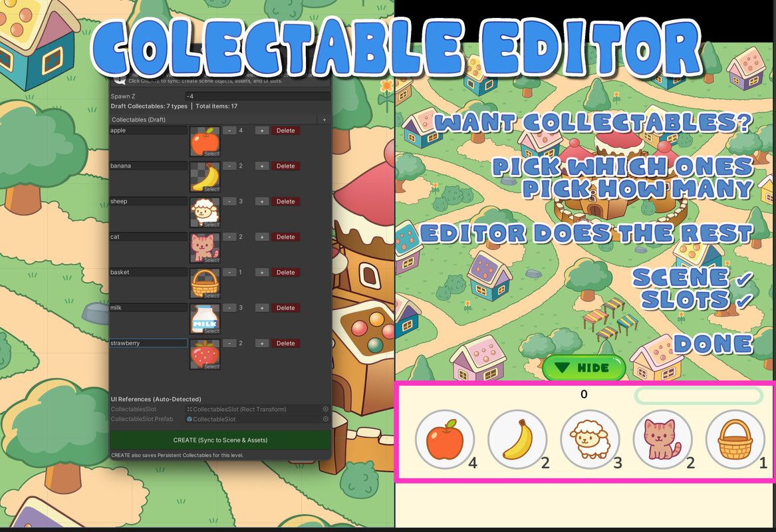Image resolution: width=776 pixels, height=532 pixels.
Task: Select the milk sprite thumbnail
Action: (205, 319)
